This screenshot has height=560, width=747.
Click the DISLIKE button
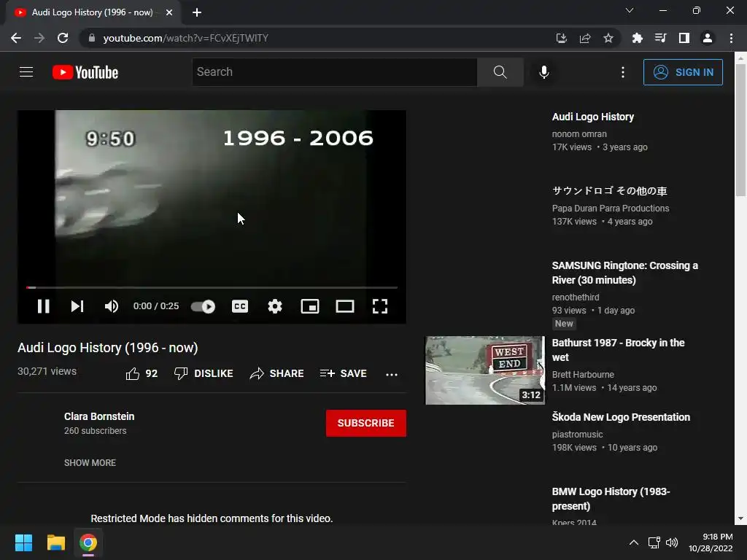point(204,374)
